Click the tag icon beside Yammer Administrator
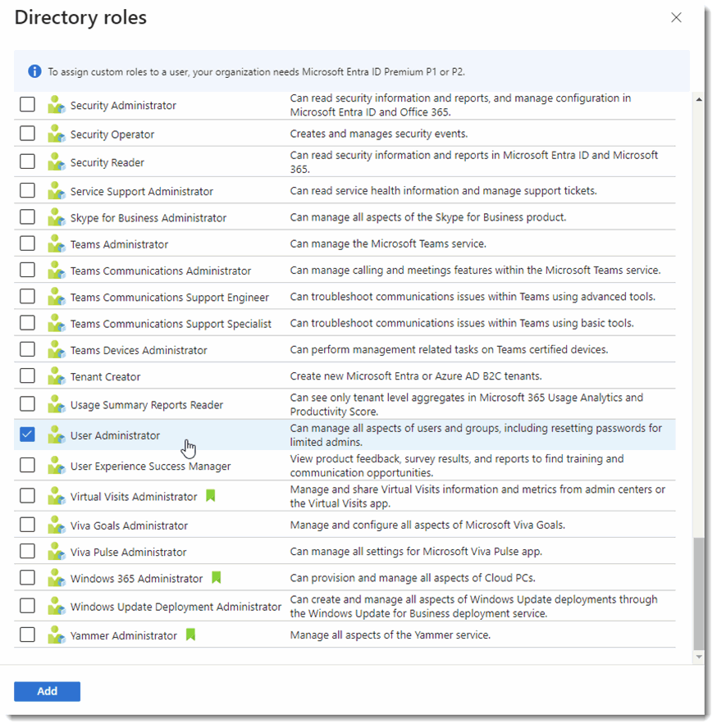This screenshot has height=728, width=717. (x=190, y=635)
